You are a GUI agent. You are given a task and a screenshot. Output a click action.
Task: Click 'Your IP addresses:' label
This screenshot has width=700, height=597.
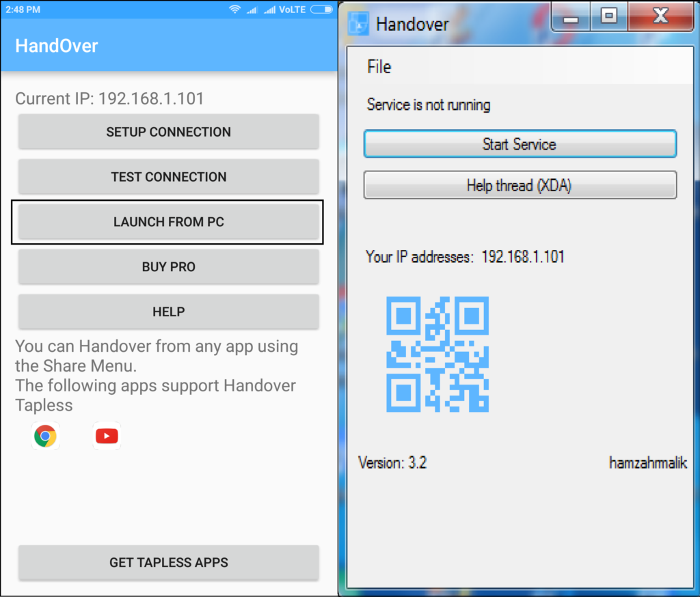(419, 257)
